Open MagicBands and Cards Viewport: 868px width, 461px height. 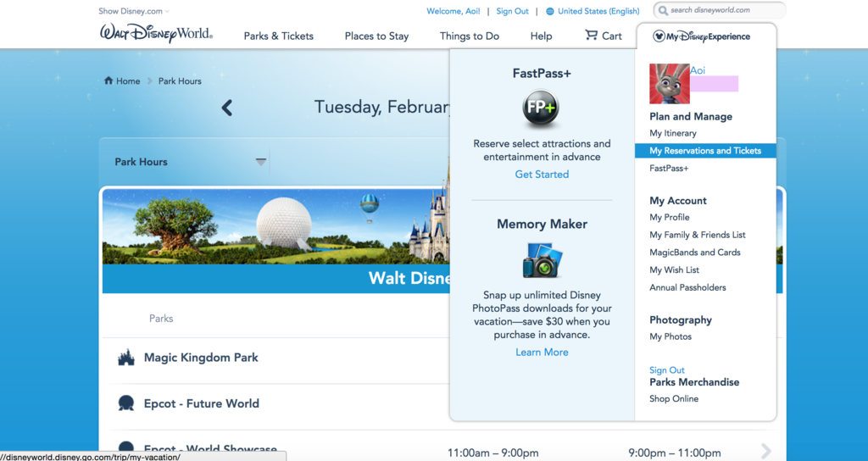pos(695,253)
